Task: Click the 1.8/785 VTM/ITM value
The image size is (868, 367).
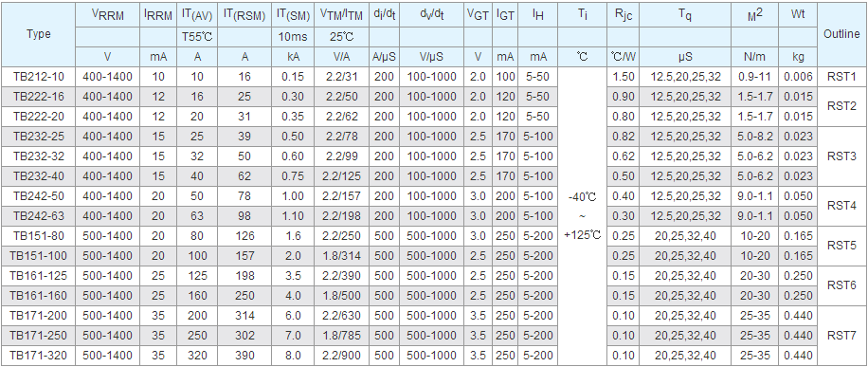Action: click(341, 336)
